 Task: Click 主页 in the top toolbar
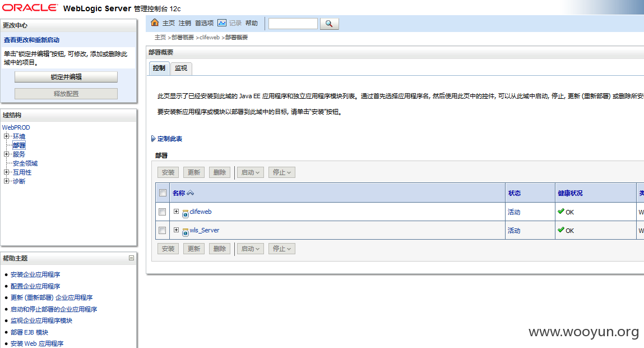[x=168, y=23]
